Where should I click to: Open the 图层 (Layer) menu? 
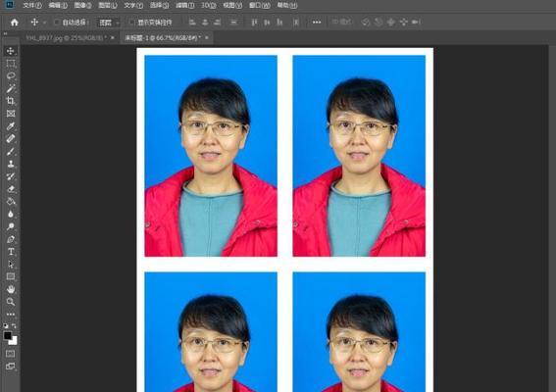tap(108, 5)
